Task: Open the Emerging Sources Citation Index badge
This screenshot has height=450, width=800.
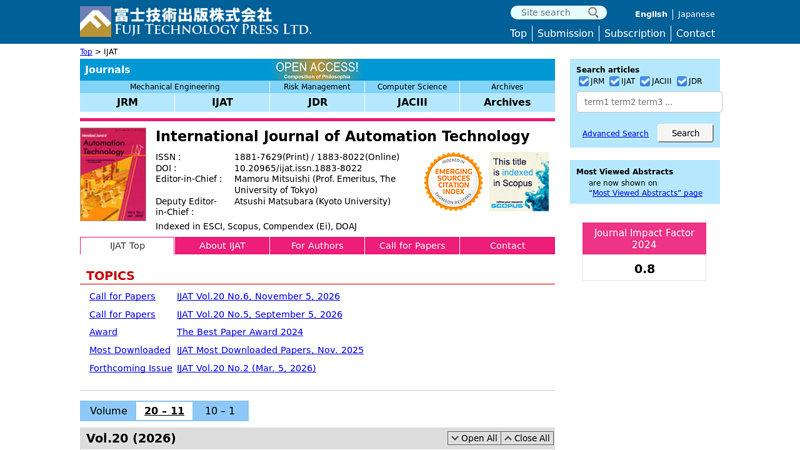Action: point(453,181)
